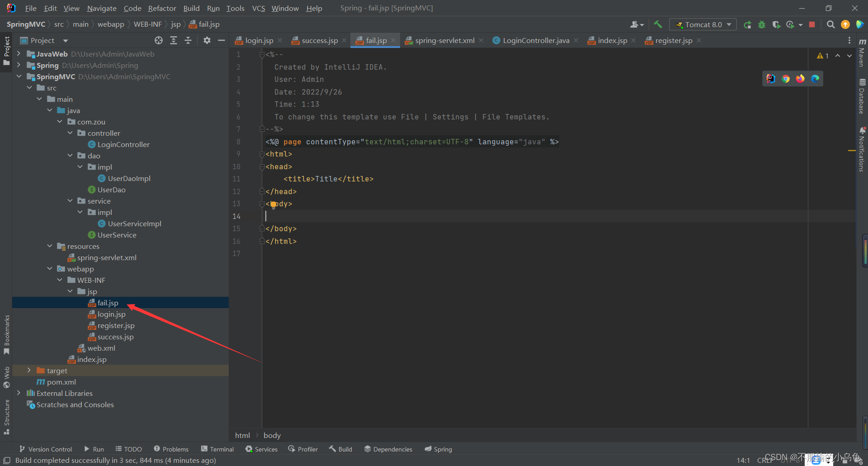Click webapp in navigation breadcrumb bar
The image size is (868, 466).
[111, 24]
